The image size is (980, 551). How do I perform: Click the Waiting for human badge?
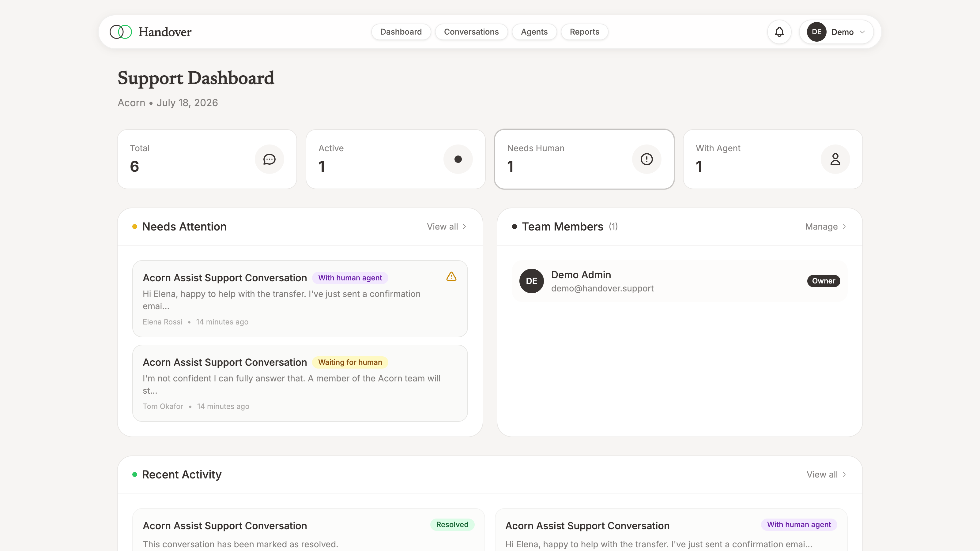(x=350, y=362)
